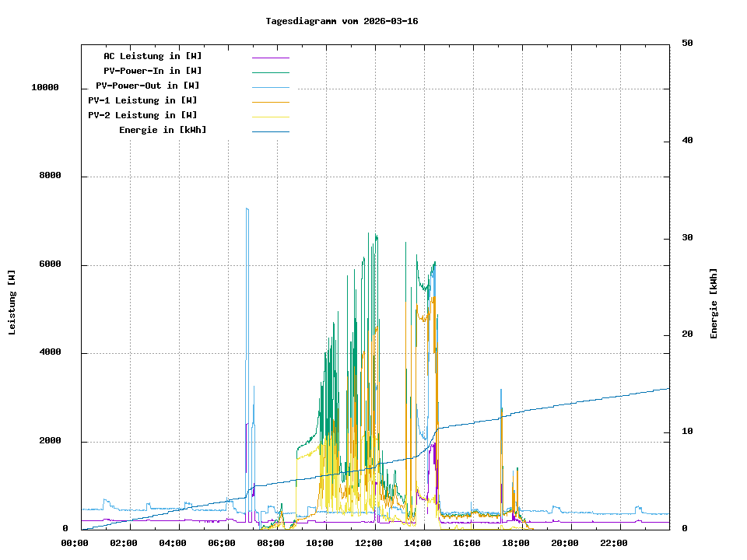
Task: Click the 18:00 time axis label
Action: click(x=516, y=543)
